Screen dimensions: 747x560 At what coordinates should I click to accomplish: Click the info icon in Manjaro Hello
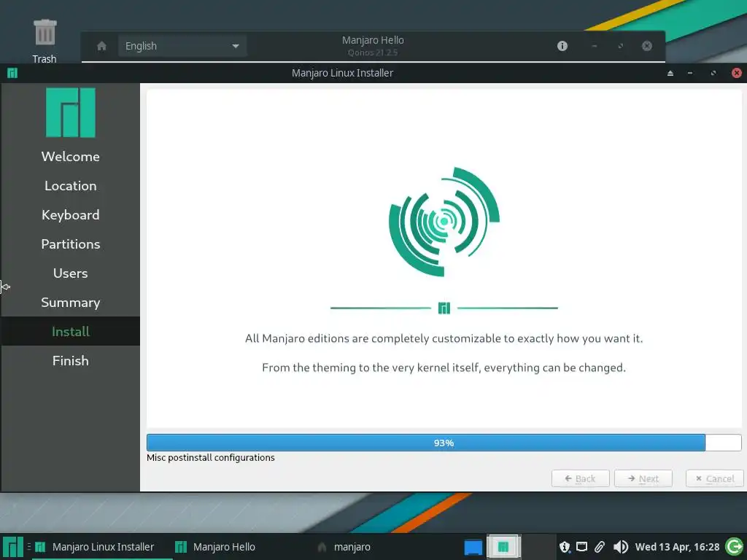[562, 46]
